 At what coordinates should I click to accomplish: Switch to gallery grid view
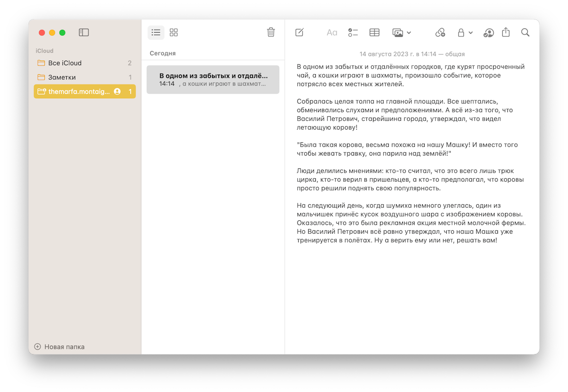tap(174, 33)
